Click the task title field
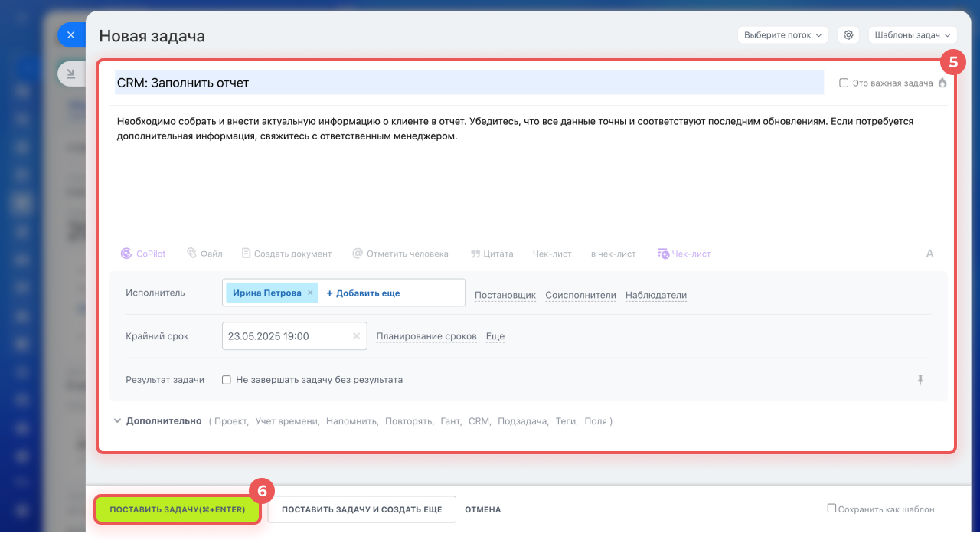This screenshot has width=980, height=543. pos(469,83)
